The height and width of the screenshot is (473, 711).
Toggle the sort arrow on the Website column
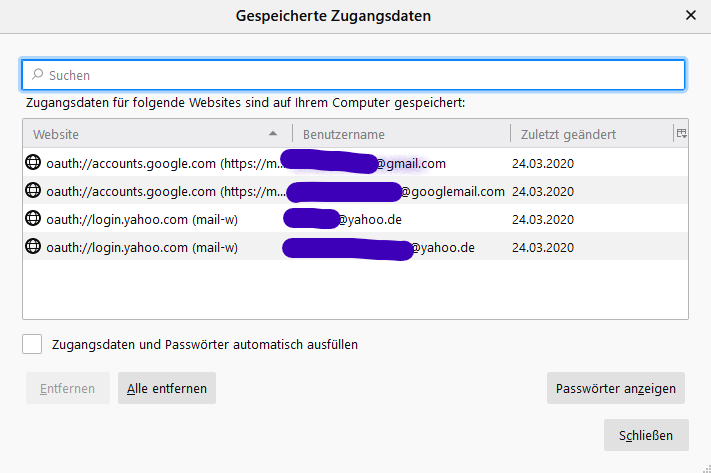(x=274, y=134)
